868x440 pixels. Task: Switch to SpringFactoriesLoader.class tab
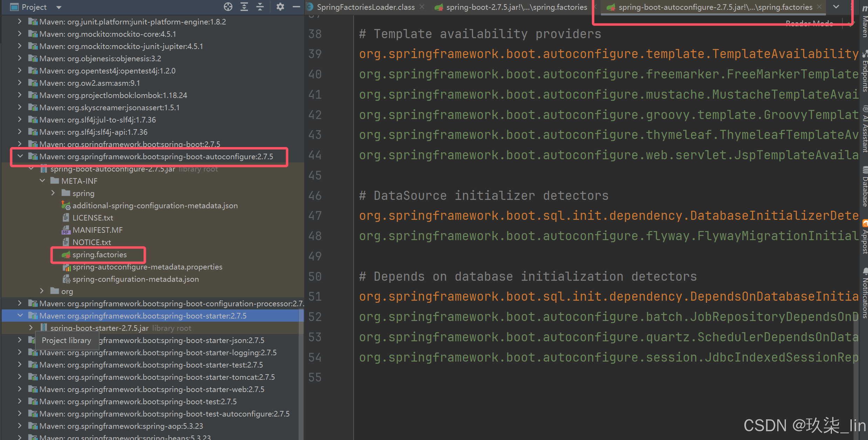click(x=365, y=7)
